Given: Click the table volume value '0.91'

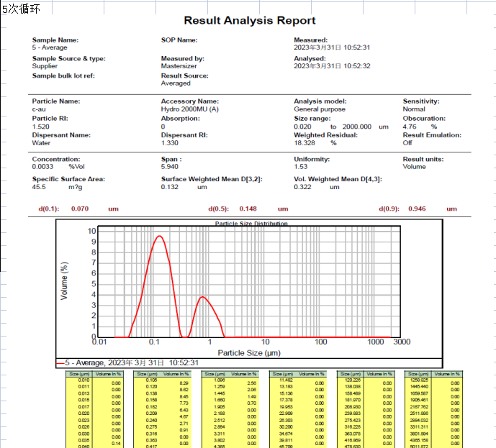Looking at the screenshot, I should click(x=184, y=430).
